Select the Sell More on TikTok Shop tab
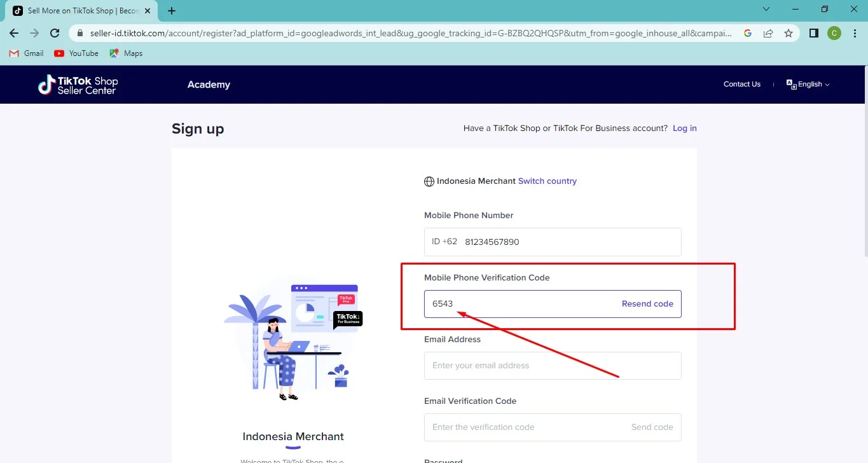 coord(81,11)
